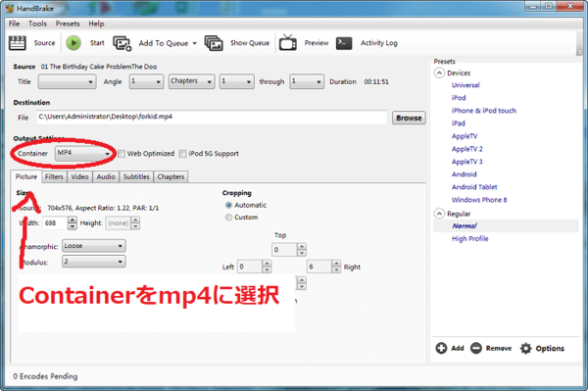Select the Custom cropping radio button

click(228, 218)
